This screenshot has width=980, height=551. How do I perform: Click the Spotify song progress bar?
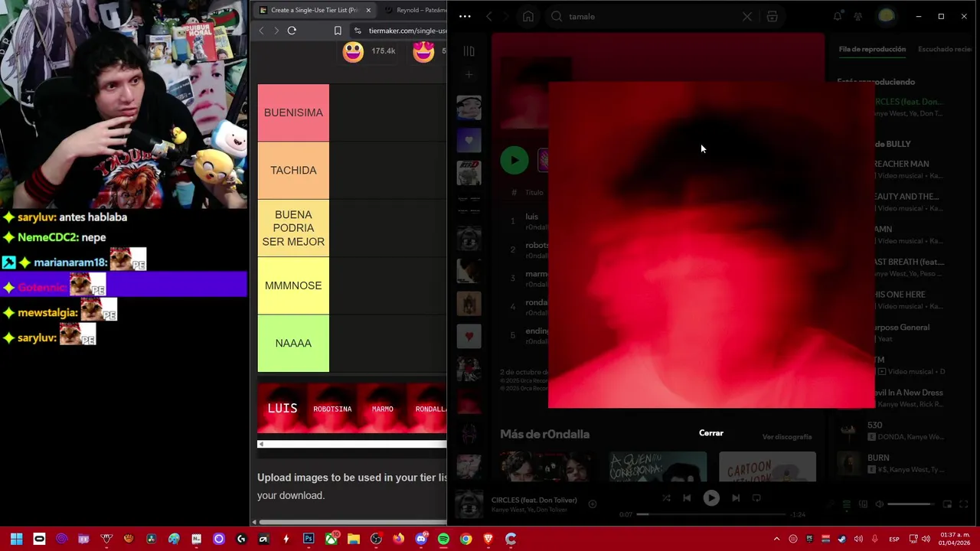tap(712, 514)
